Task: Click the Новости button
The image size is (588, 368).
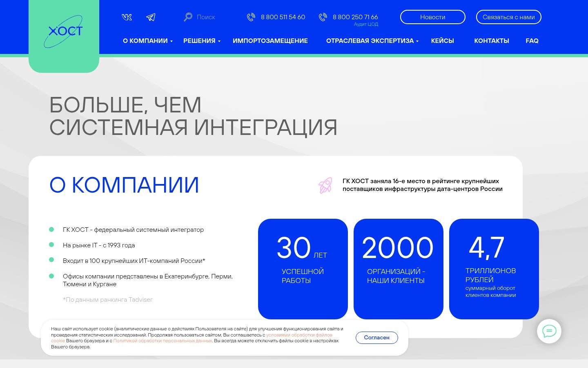Action: click(433, 17)
